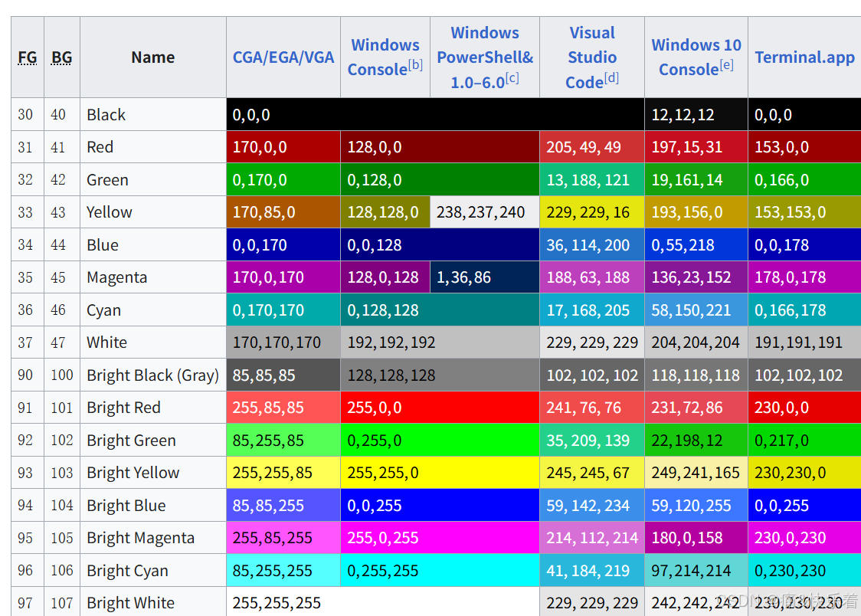Click the 97,214,214 cell
Screen dimensions: 861x616
696,570
